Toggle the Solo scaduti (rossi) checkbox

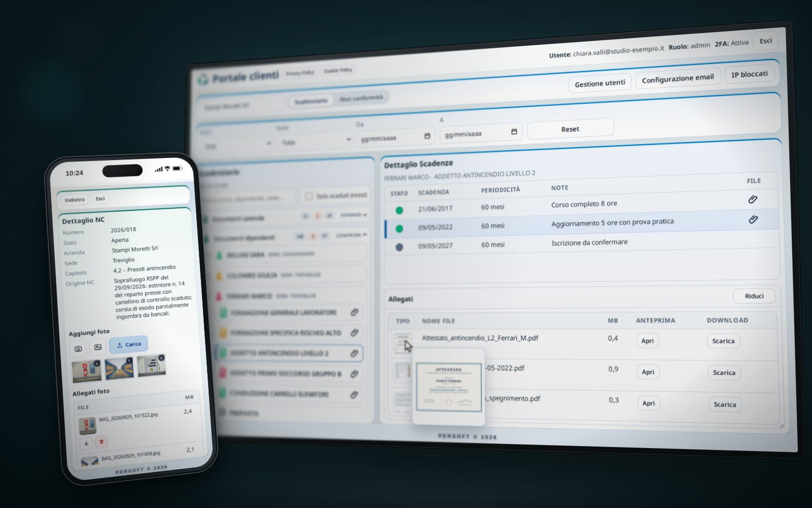tap(309, 196)
